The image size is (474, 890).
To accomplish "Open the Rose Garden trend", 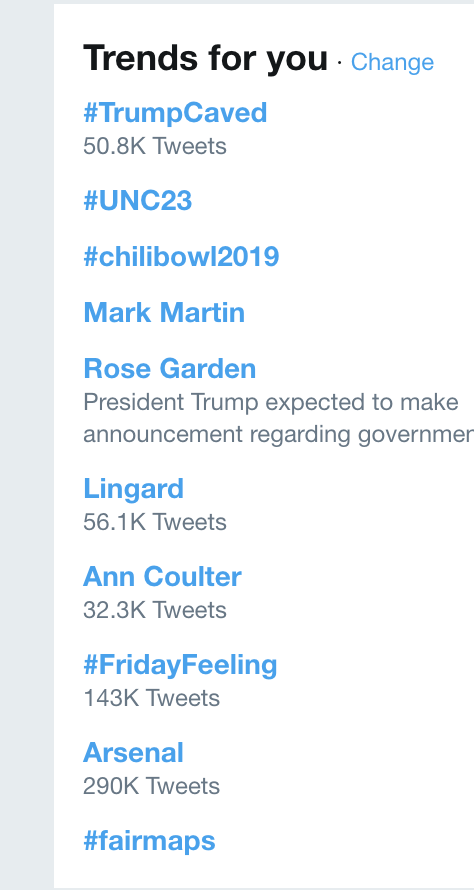I will coord(170,368).
